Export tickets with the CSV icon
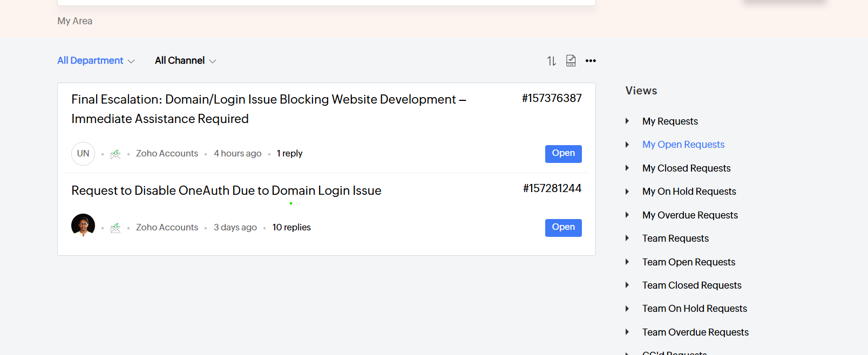The height and width of the screenshot is (355, 868). click(571, 61)
